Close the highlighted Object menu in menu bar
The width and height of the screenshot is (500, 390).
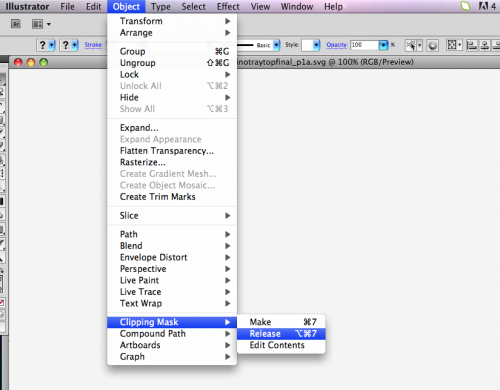[x=126, y=7]
